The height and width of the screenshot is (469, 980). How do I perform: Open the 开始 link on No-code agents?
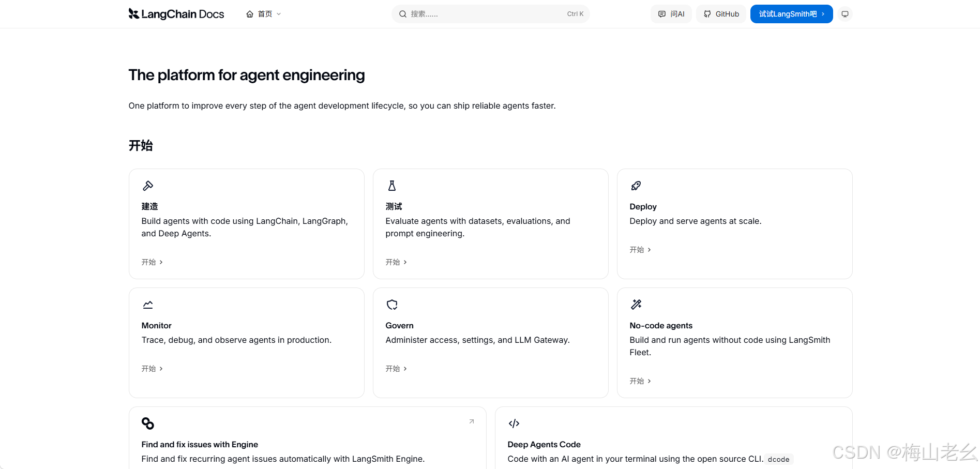click(x=640, y=381)
